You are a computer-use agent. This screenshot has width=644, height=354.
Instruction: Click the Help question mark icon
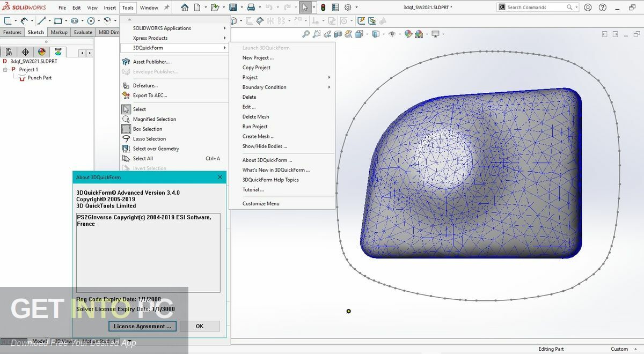click(x=603, y=8)
